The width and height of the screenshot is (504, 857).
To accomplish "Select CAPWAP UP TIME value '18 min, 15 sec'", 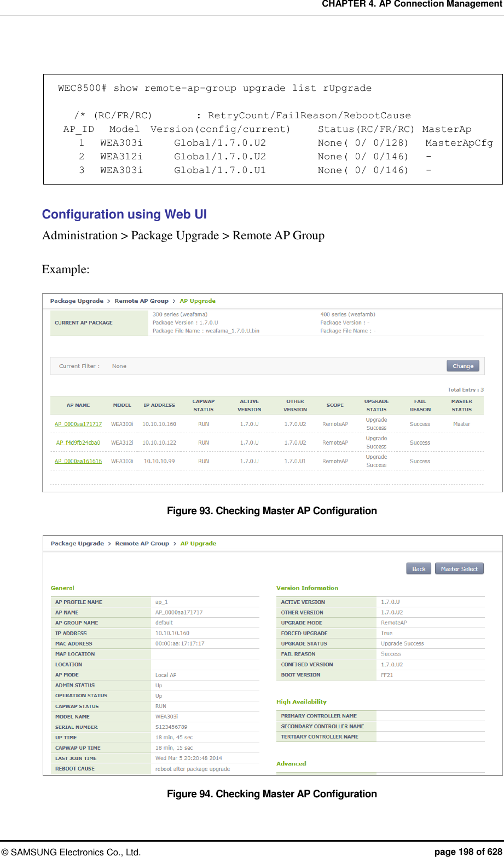I will pyautogui.click(x=174, y=747).
